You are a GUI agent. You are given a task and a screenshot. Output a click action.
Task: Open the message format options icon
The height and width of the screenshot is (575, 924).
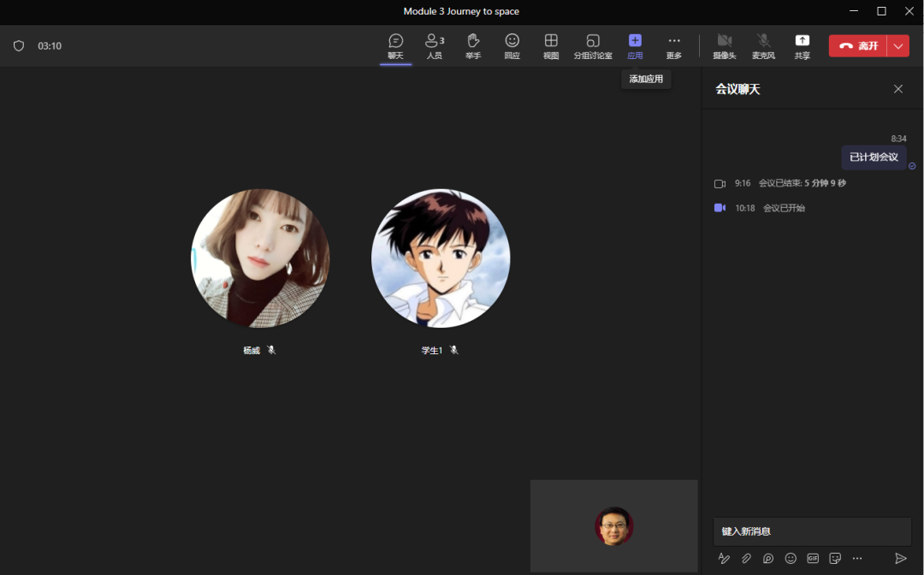[x=725, y=558]
